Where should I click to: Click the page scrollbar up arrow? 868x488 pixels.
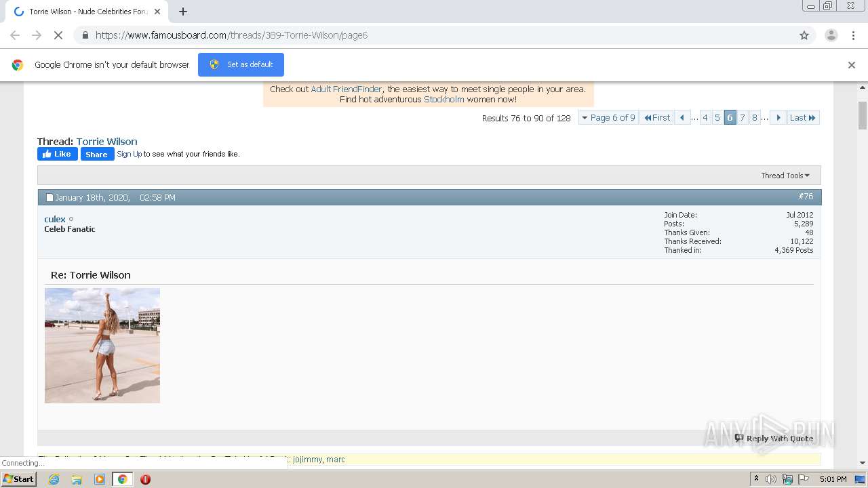click(863, 88)
